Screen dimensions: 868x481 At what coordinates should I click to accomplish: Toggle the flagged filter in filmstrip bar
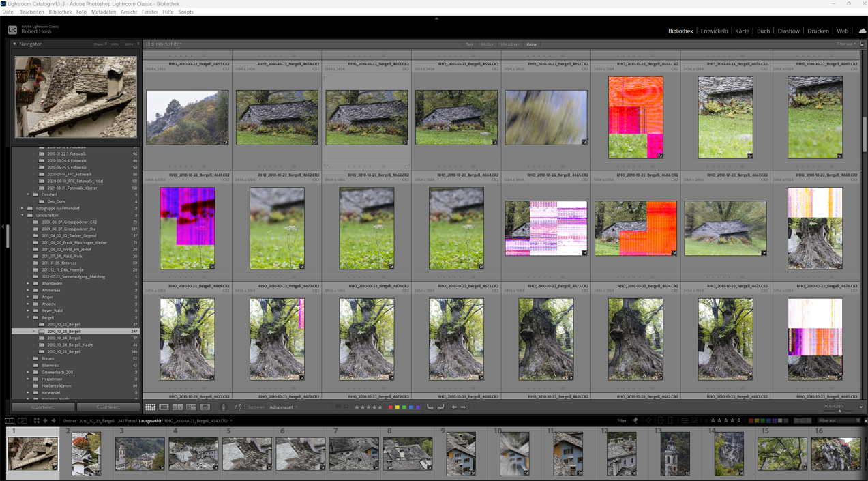(635, 421)
